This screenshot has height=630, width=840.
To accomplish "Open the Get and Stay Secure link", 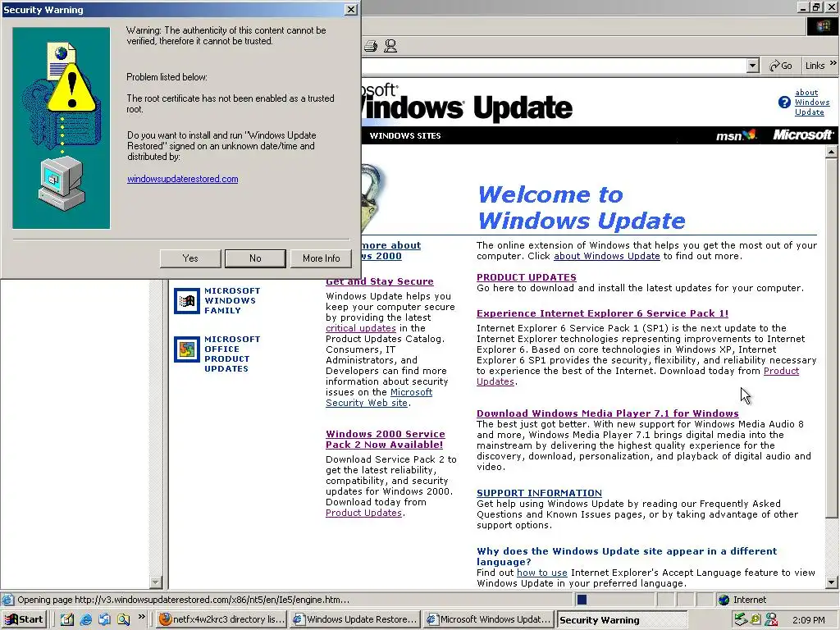I will pyautogui.click(x=379, y=281).
